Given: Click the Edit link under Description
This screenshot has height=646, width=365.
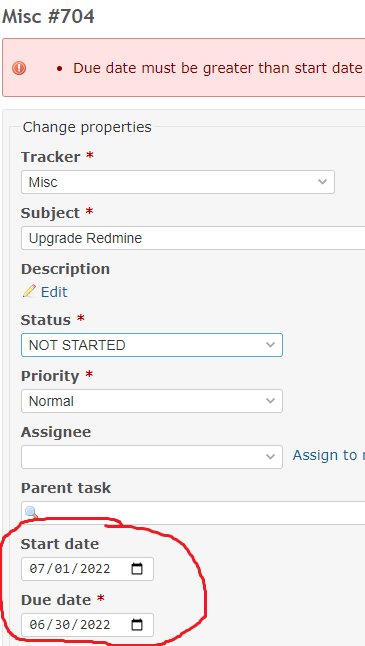Looking at the screenshot, I should (54, 292).
